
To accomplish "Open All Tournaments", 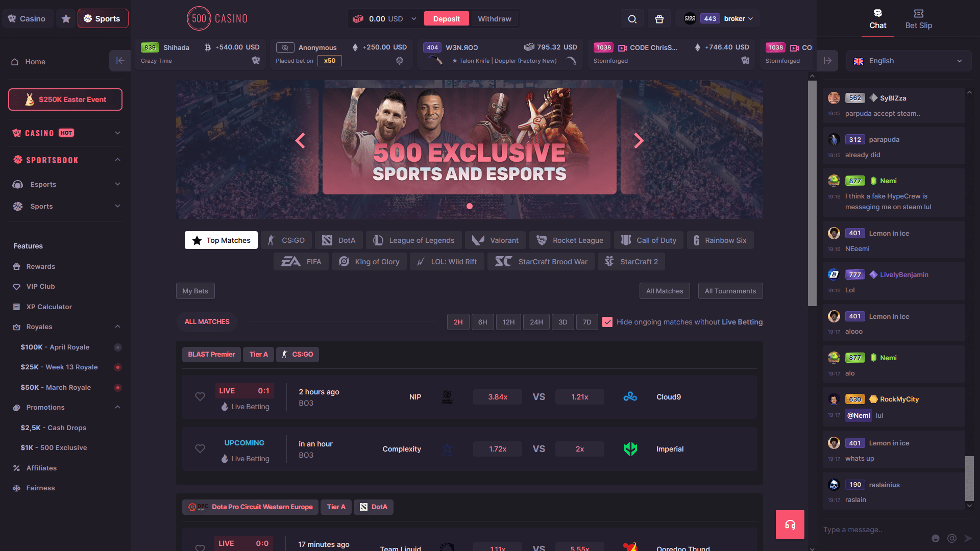I will point(730,291).
